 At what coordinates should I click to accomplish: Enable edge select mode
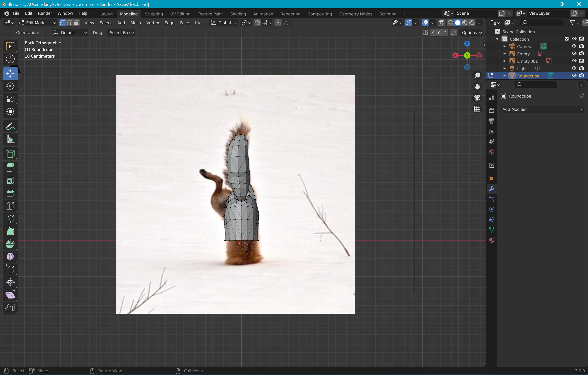[70, 23]
